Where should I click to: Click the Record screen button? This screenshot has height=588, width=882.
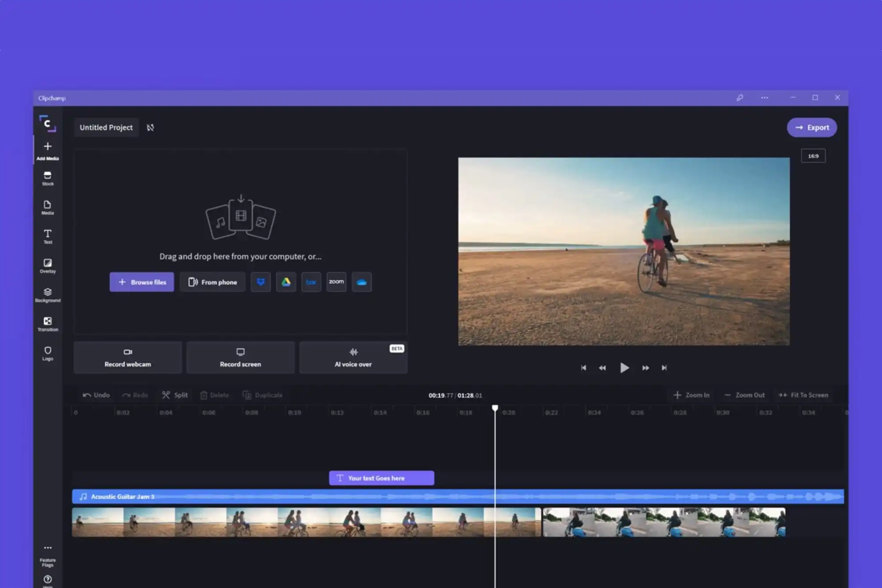pyautogui.click(x=240, y=357)
